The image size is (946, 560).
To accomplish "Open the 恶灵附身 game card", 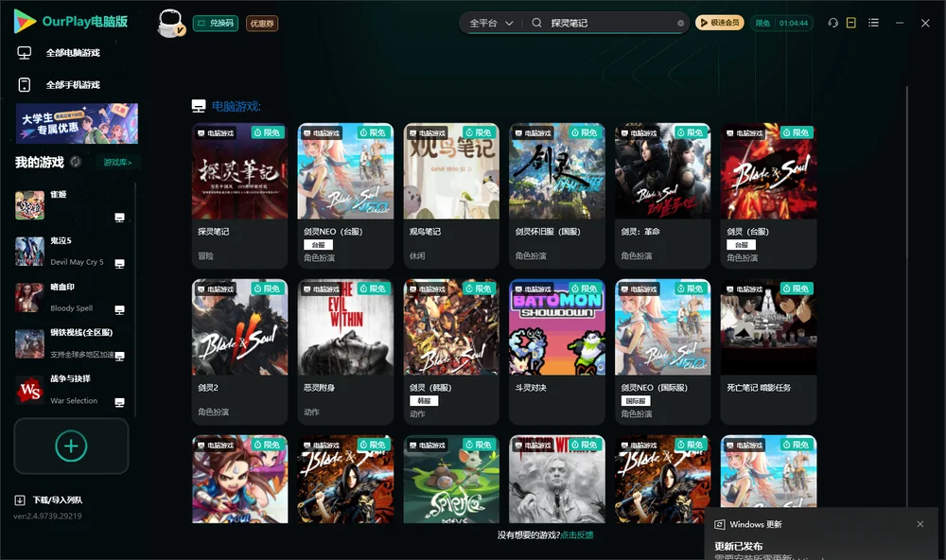I will tap(345, 352).
